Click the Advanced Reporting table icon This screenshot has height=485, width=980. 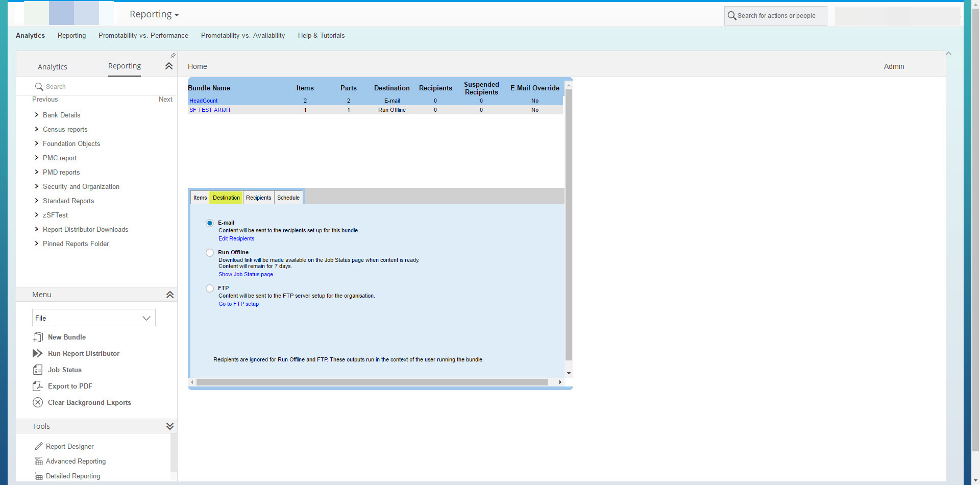pyautogui.click(x=39, y=461)
